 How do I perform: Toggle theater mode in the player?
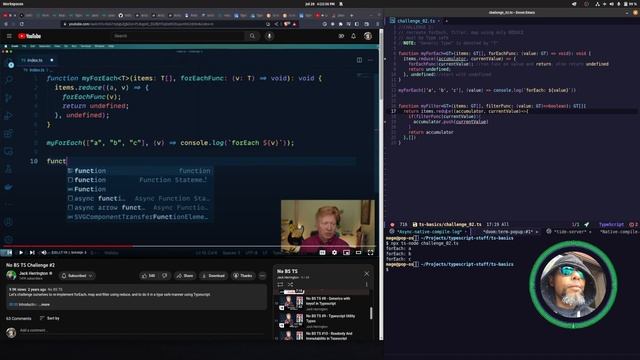(x=358, y=253)
